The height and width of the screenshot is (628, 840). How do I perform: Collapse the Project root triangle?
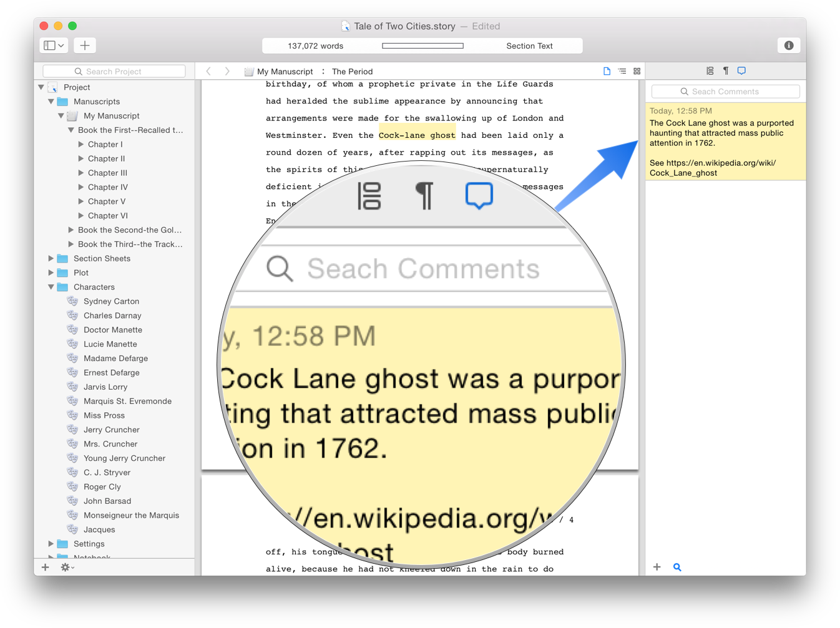[x=41, y=87]
